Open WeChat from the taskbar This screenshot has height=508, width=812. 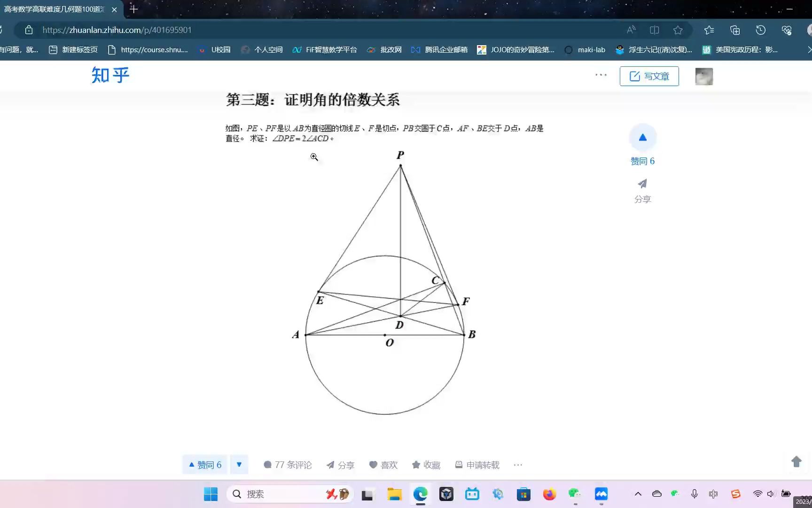(x=575, y=494)
